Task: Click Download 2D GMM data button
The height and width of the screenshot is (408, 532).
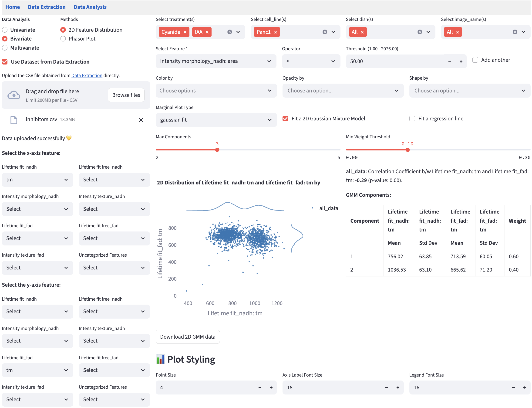Action: coord(188,337)
